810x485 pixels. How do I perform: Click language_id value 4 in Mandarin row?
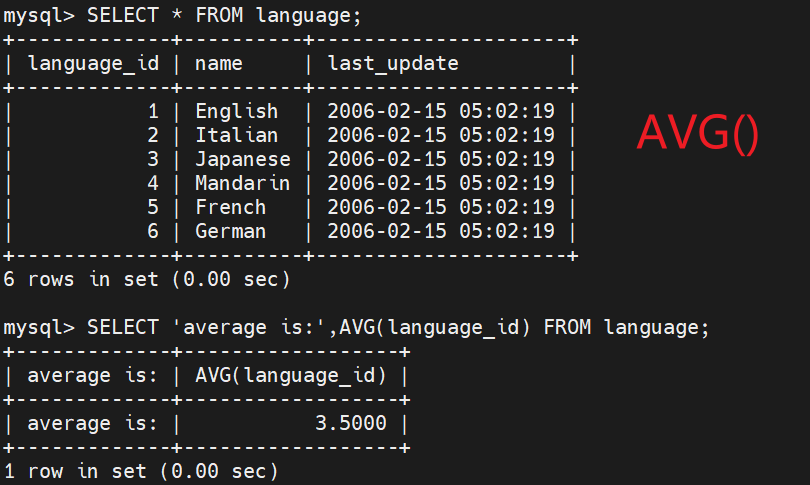[x=153, y=183]
